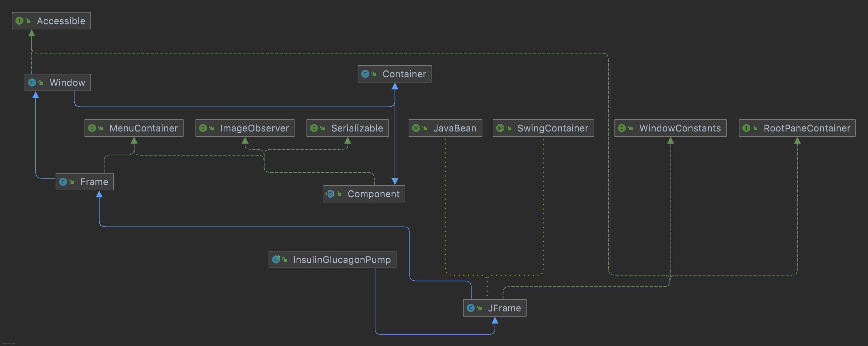868x346 pixels.
Task: Select the interface icon beside Serializable
Action: point(314,128)
